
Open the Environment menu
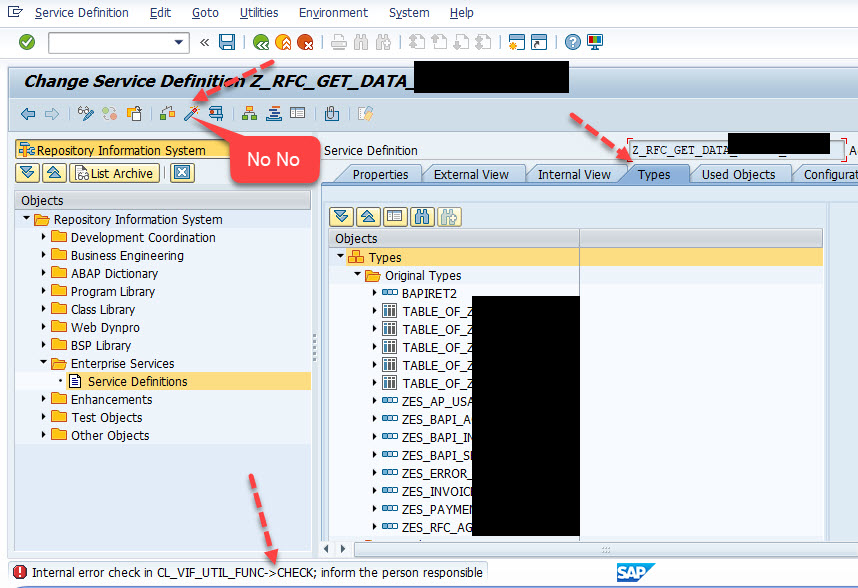pos(333,13)
